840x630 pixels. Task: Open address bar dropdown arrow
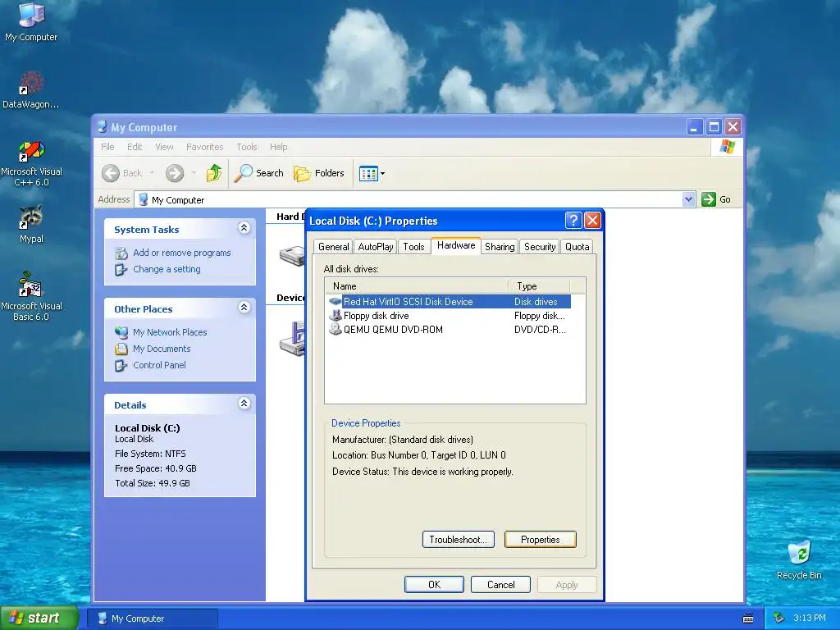point(689,199)
